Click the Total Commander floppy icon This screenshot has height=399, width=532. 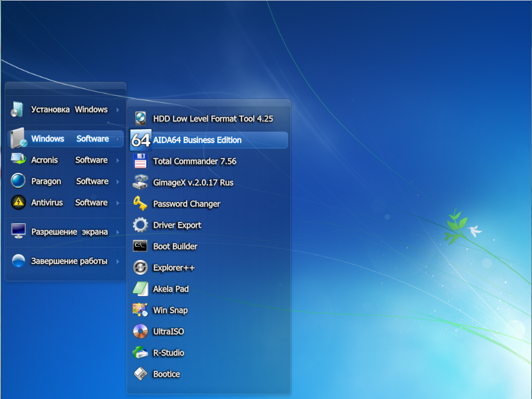140,161
